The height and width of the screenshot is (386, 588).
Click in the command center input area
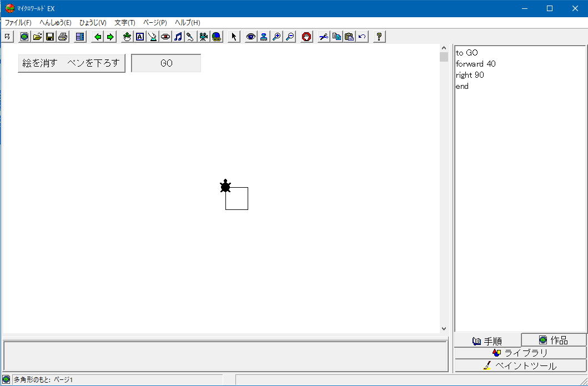[x=225, y=356]
